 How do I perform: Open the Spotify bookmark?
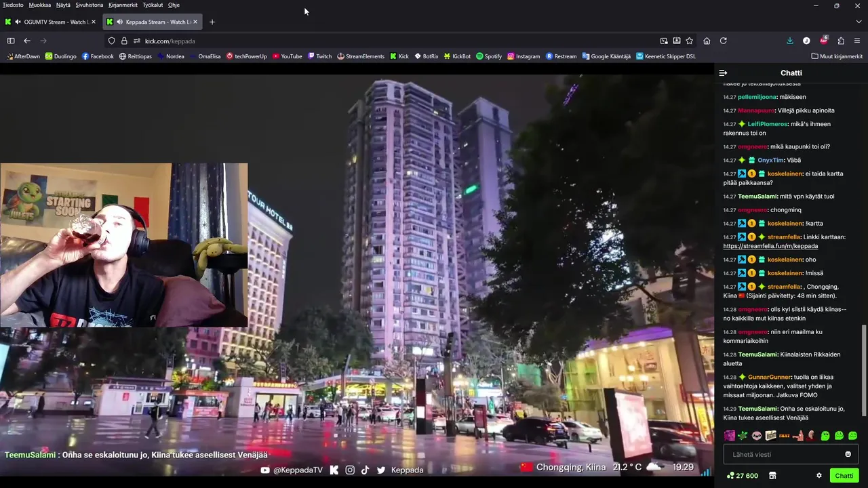click(489, 56)
